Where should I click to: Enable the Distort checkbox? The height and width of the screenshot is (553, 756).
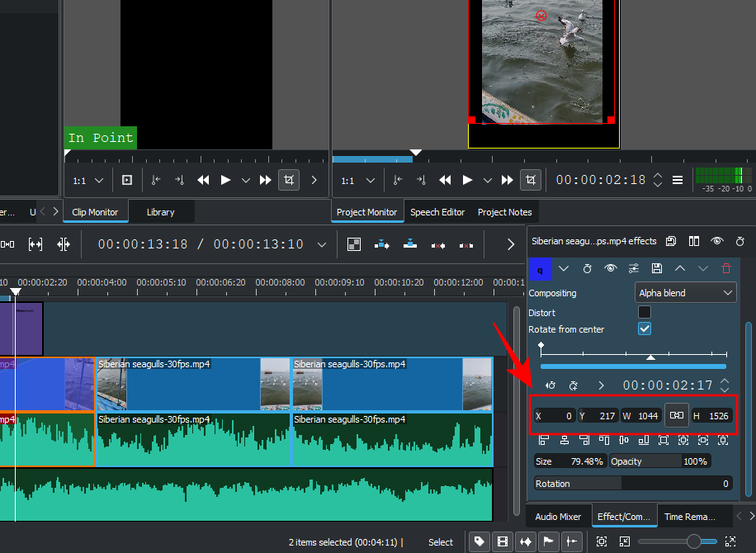tap(645, 312)
